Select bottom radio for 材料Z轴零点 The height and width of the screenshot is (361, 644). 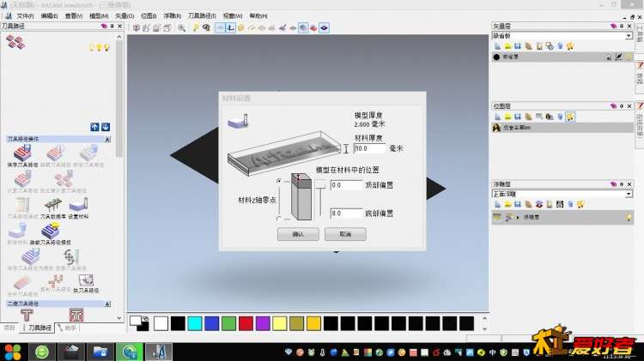tap(279, 219)
